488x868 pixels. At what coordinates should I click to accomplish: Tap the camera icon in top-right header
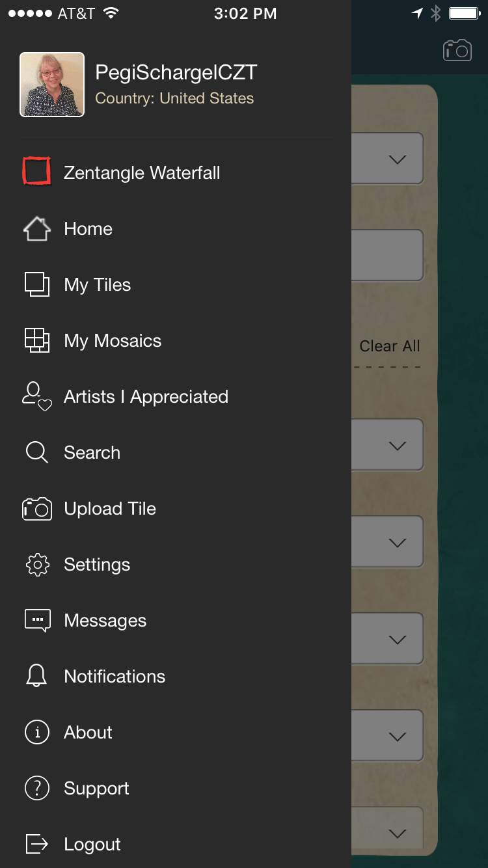click(x=457, y=50)
